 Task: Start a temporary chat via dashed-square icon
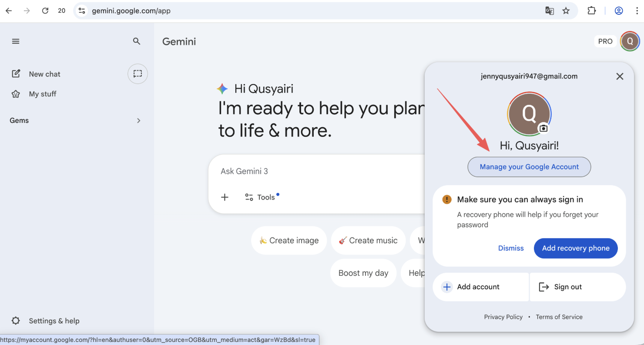click(x=138, y=74)
